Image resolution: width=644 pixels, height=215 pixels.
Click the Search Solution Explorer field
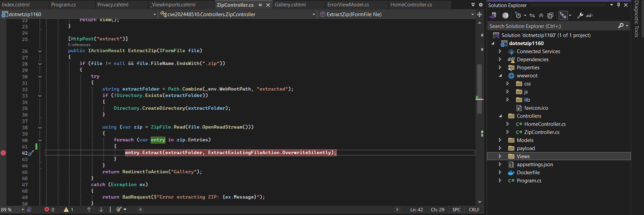point(553,26)
